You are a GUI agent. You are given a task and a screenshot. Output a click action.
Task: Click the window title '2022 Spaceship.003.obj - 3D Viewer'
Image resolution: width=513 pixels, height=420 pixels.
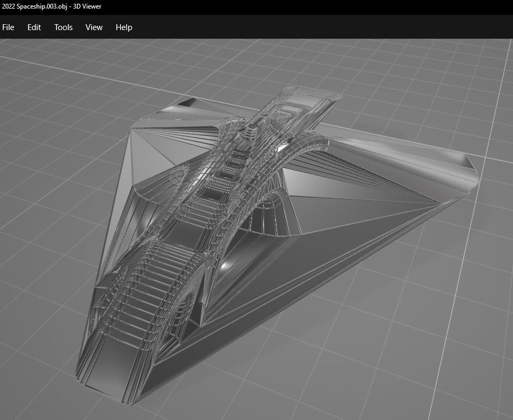pos(51,6)
